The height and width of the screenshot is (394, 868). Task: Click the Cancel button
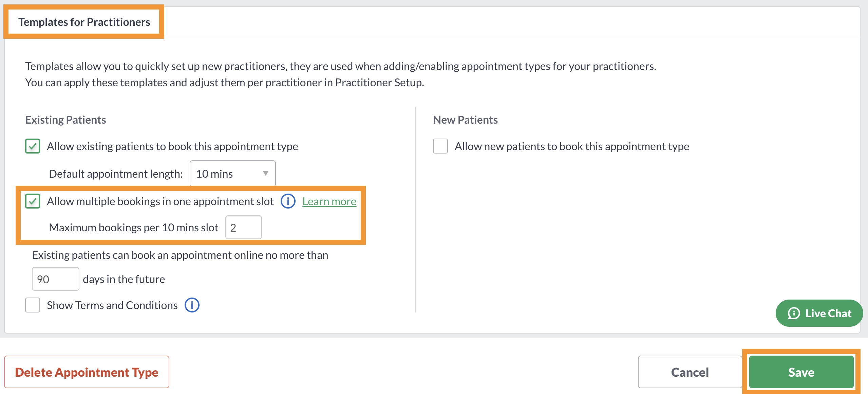click(x=690, y=372)
